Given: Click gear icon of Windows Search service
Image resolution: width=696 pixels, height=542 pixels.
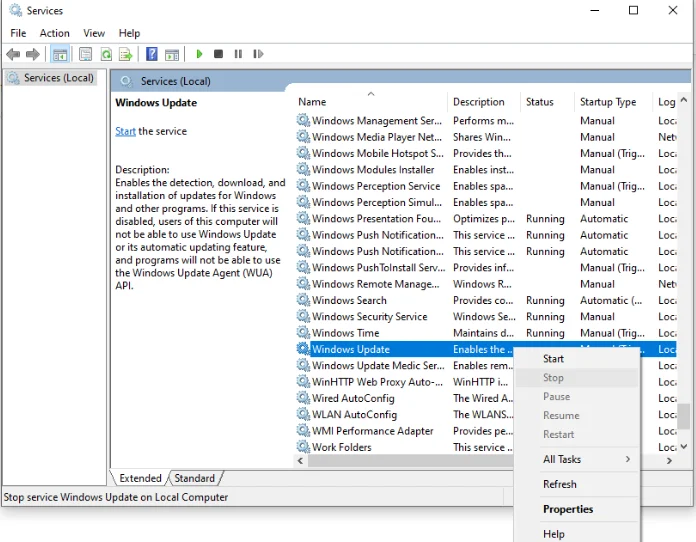Looking at the screenshot, I should 303,300.
